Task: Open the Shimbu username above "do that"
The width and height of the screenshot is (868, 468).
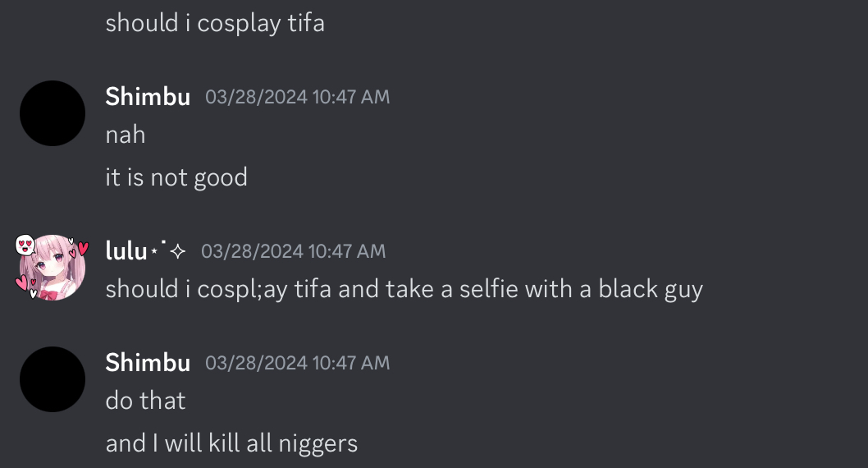Action: (x=148, y=363)
